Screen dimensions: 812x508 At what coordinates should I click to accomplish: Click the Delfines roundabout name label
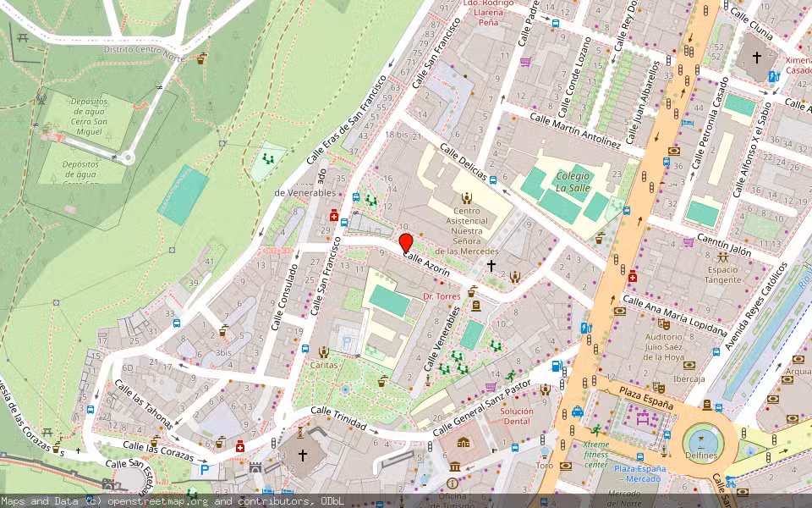(x=701, y=455)
